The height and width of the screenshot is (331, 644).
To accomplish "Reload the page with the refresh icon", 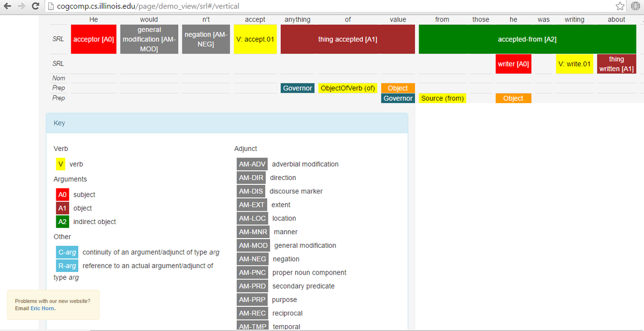I will (36, 6).
